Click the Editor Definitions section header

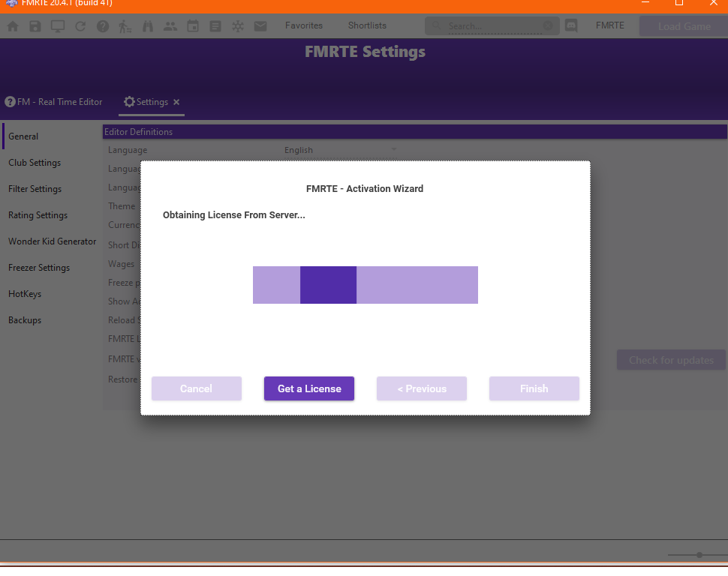tap(414, 132)
